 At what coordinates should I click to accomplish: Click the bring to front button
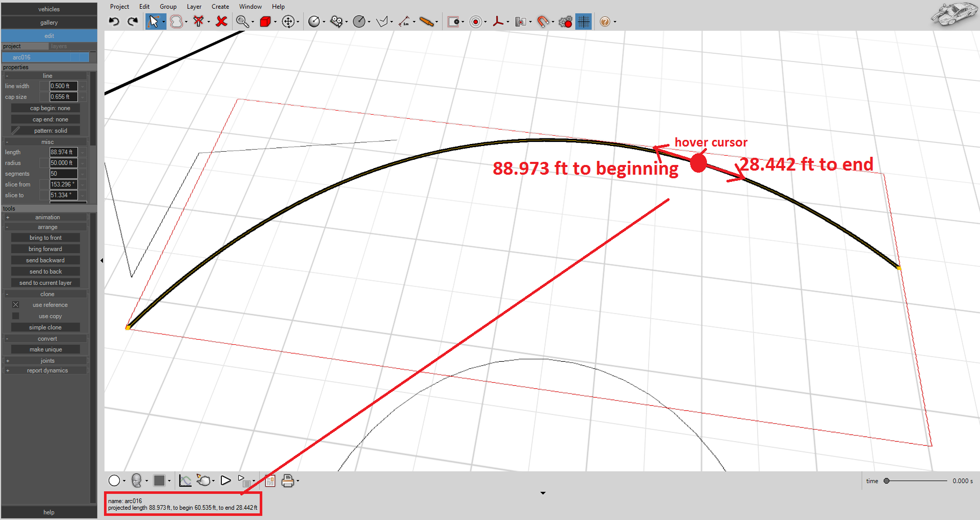(46, 238)
